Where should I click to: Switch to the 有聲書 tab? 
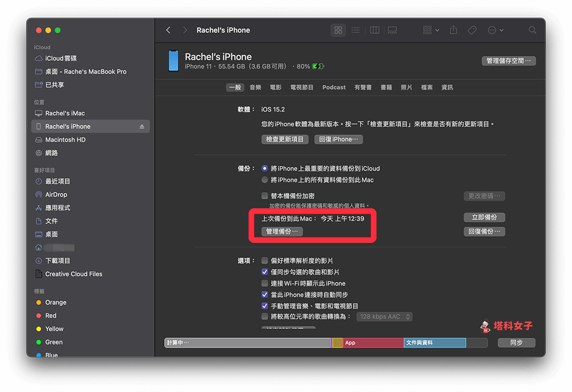click(363, 88)
